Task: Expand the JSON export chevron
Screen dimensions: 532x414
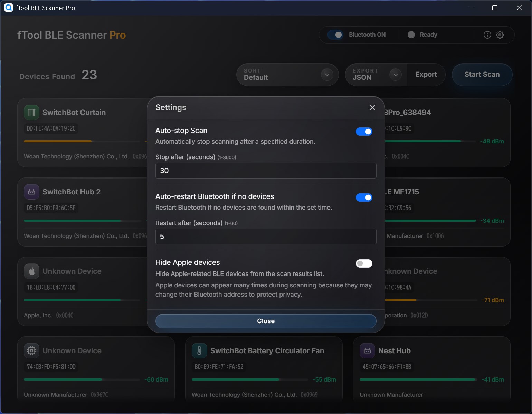Action: (396, 75)
